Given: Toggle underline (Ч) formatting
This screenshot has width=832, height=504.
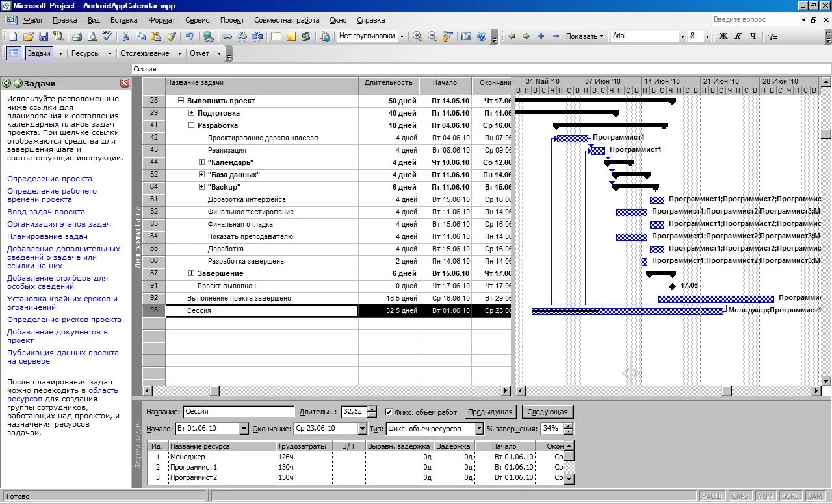Looking at the screenshot, I should click(753, 36).
